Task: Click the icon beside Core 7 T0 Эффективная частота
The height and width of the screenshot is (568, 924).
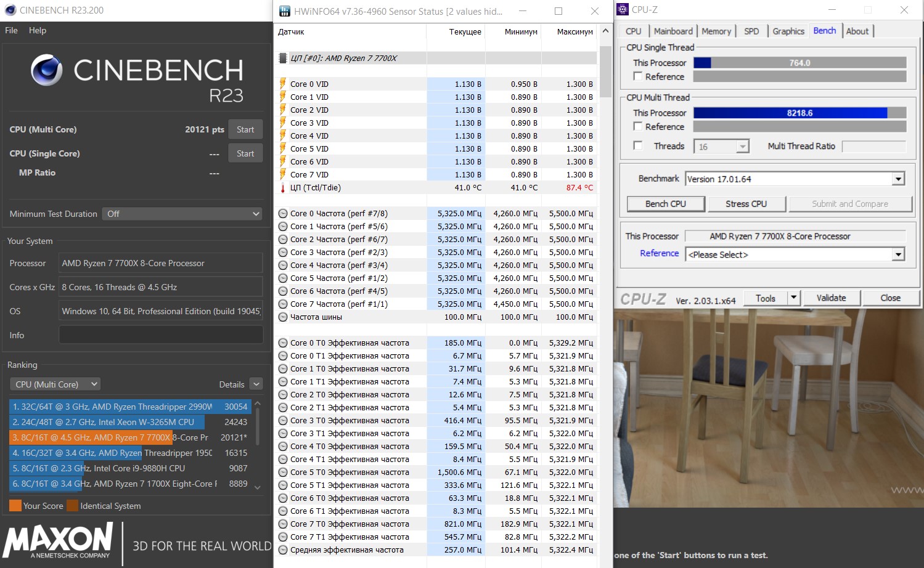Action: coord(283,524)
